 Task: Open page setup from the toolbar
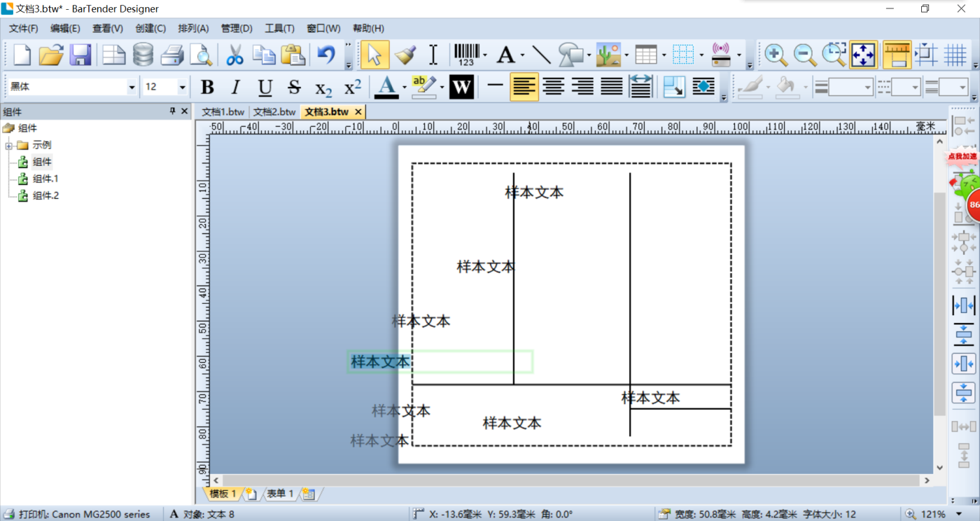point(113,55)
